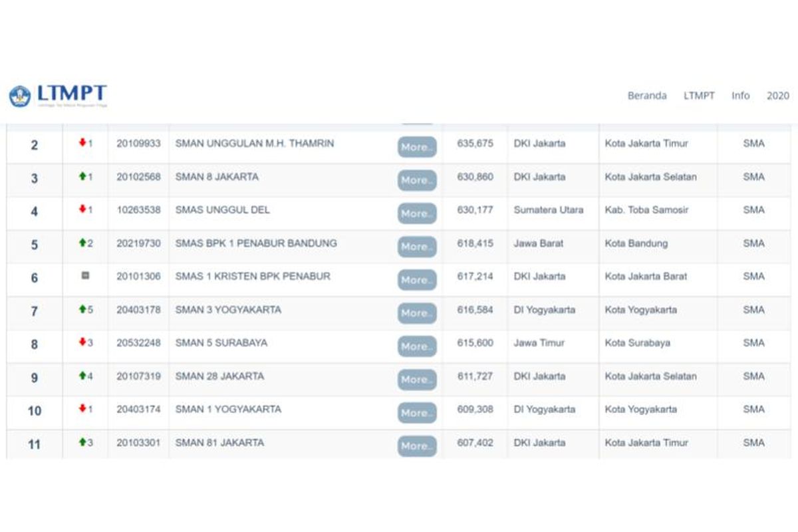Click city cell Kota Jakarta Barat

pyautogui.click(x=646, y=276)
